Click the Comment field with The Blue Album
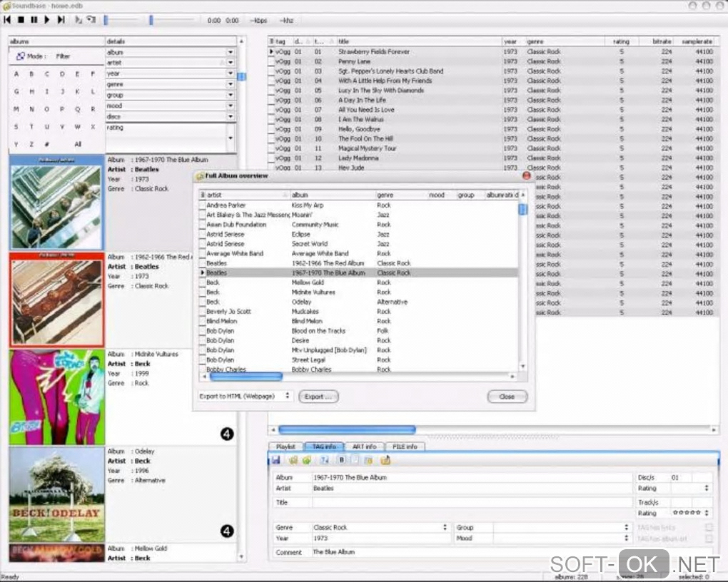Screen dimensions: 728x582 point(513,552)
